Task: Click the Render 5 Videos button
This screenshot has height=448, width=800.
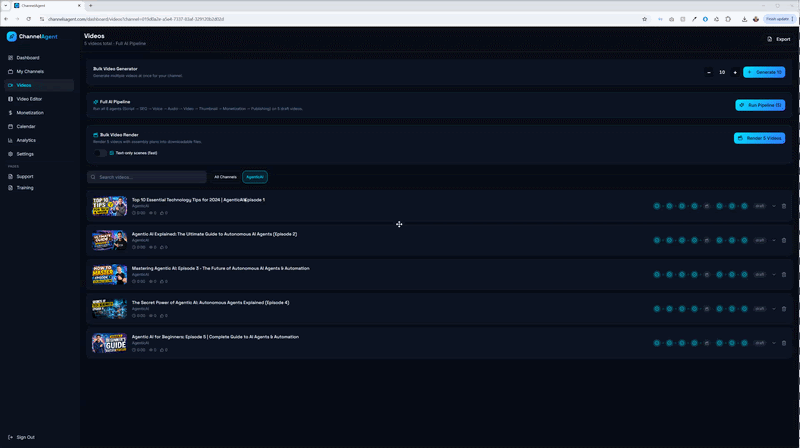Action: pyautogui.click(x=759, y=138)
